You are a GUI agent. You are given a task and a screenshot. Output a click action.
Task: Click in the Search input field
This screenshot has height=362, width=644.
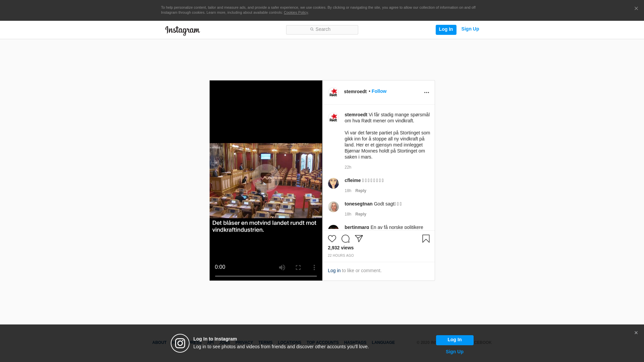pos(322,29)
